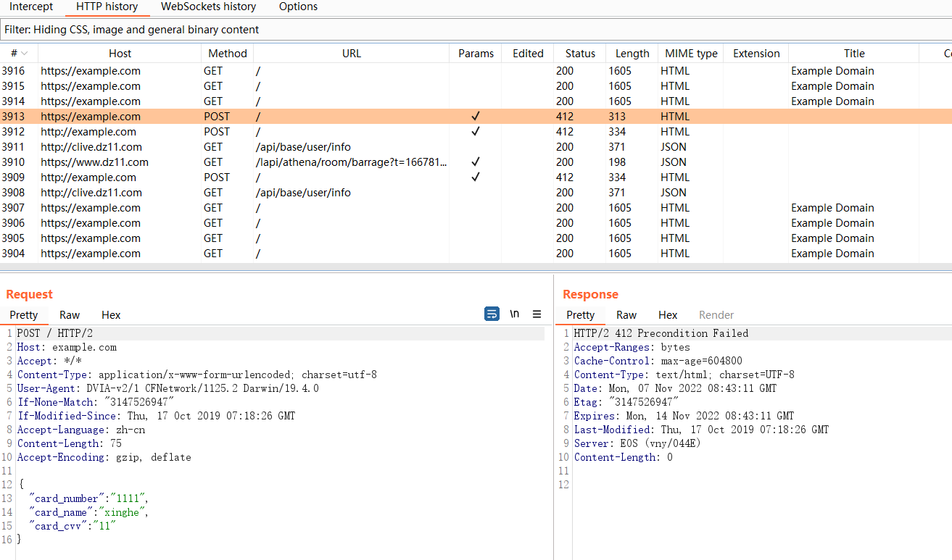Click JSON MIME type in row 3911
Viewport: 952px width, 560px height.
coord(674,147)
